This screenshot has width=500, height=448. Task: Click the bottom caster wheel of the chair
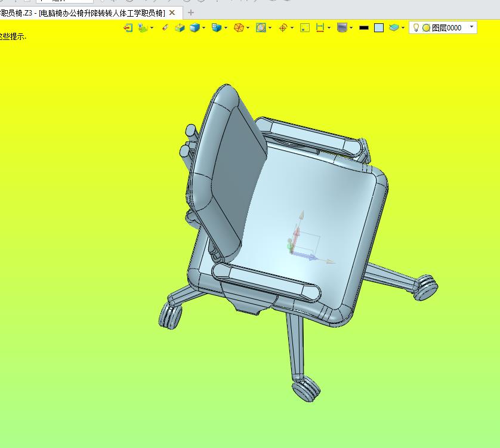click(306, 389)
